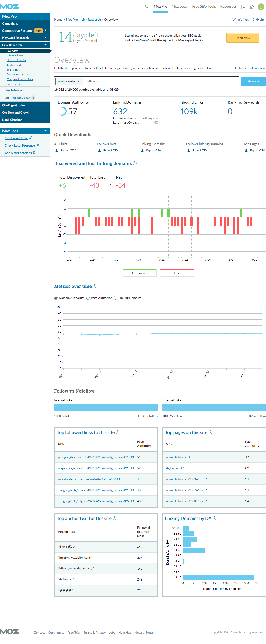Select the Page Authority radio button
Screen dimensions: 266x644
point(88,298)
